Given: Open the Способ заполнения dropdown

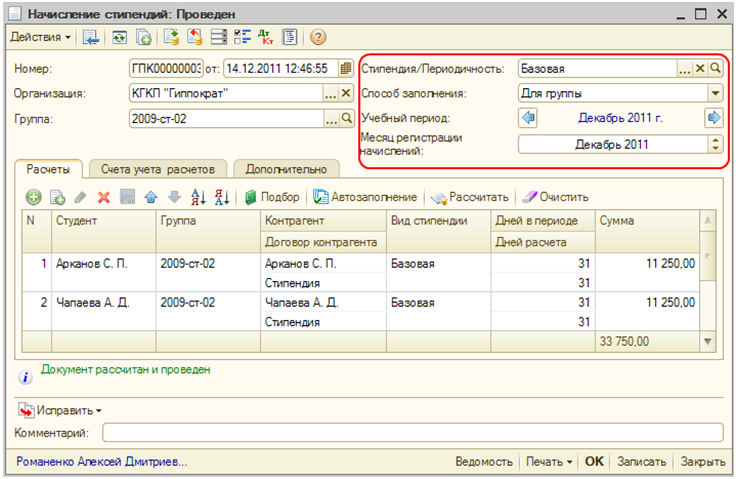Looking at the screenshot, I should pos(714,93).
